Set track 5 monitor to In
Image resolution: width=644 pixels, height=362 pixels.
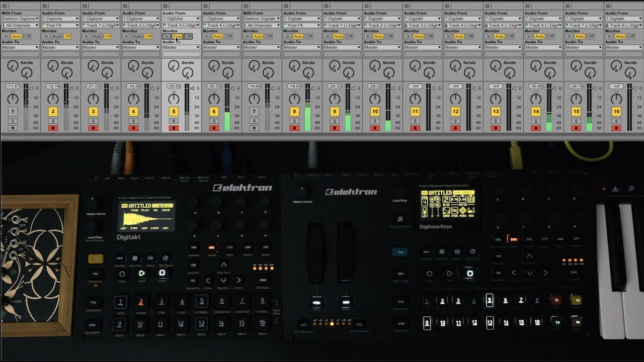167,36
